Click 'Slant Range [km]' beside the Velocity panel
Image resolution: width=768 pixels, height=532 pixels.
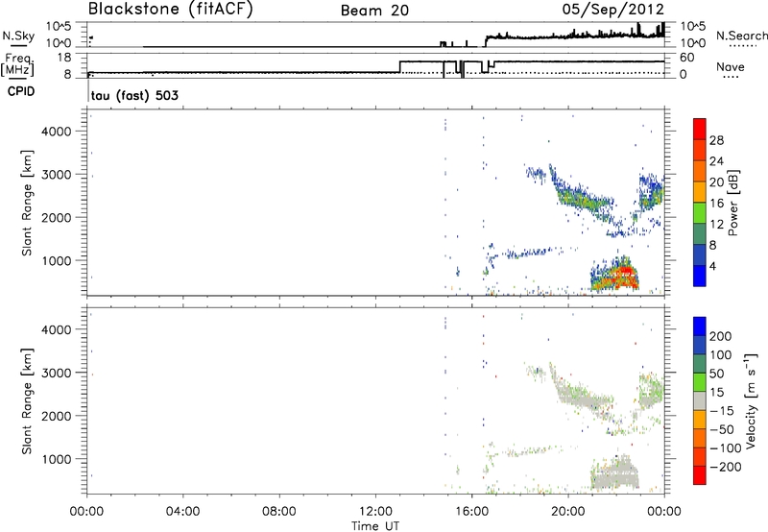click(27, 401)
